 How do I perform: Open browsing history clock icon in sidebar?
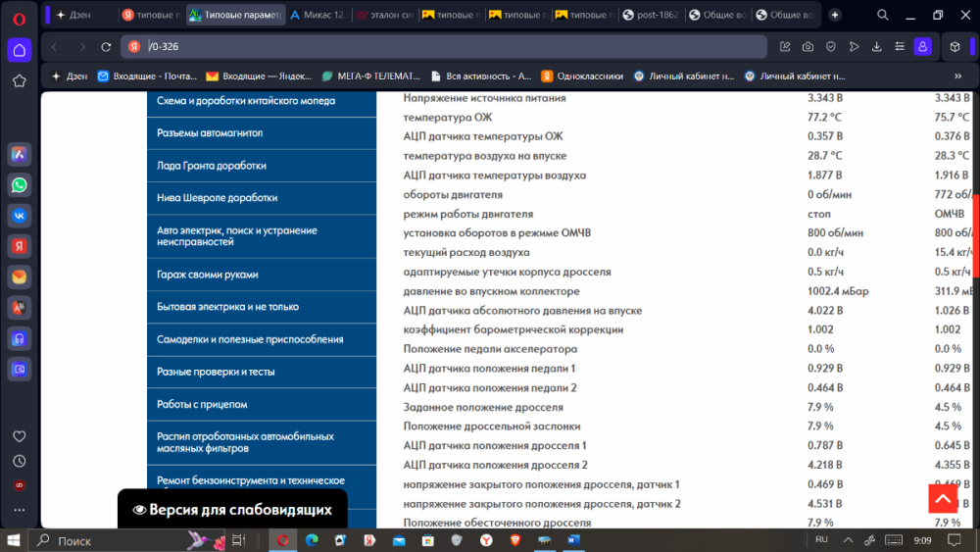pyautogui.click(x=20, y=462)
